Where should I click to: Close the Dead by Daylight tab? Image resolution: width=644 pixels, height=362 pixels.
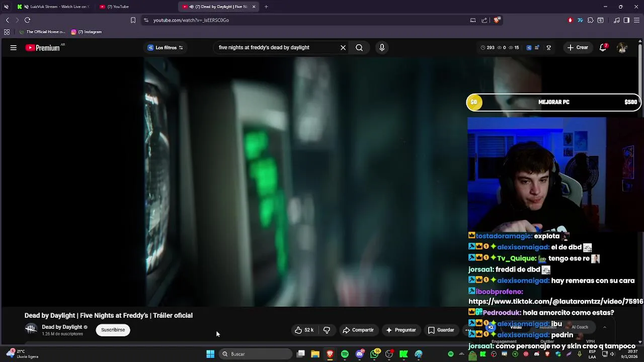254,7
